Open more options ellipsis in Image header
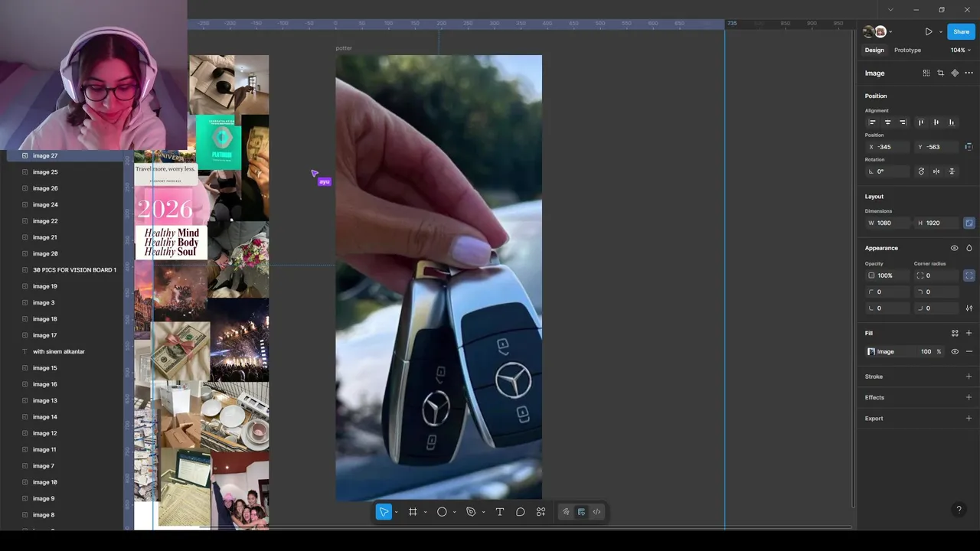This screenshot has width=980, height=551. pos(969,73)
